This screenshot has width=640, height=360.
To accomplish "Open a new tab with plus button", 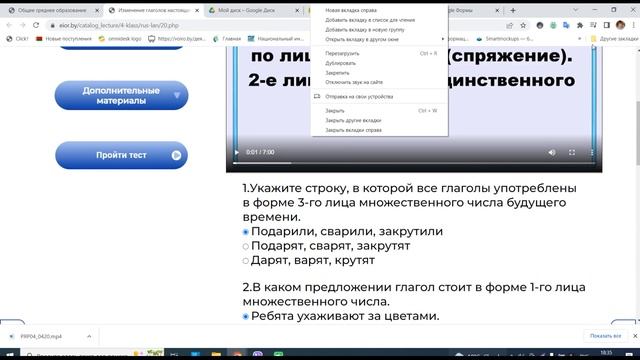I will coord(513,10).
